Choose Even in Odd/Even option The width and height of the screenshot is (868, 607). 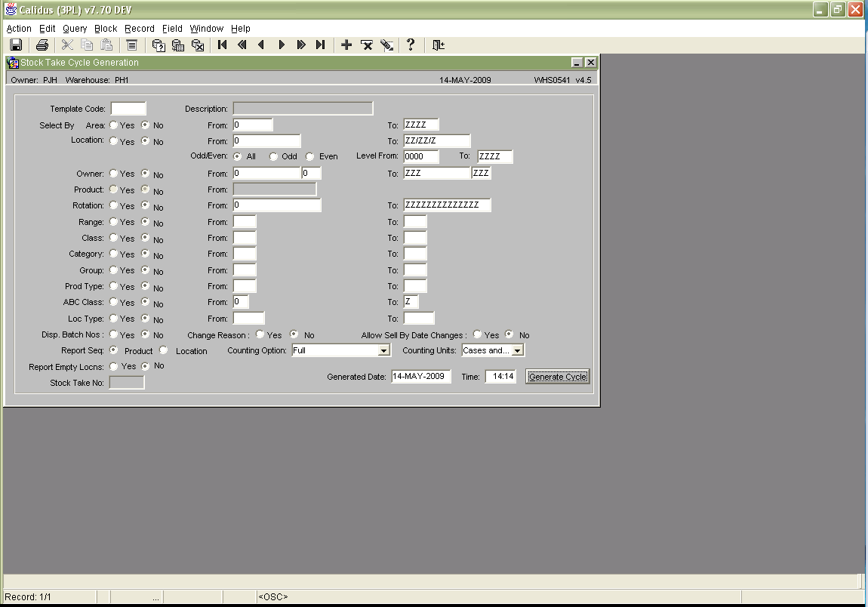310,157
